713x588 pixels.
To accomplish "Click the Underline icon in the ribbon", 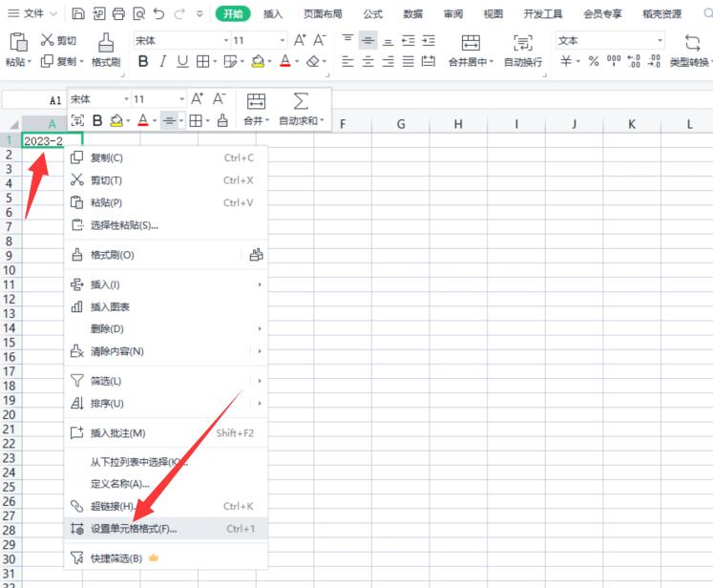I will (181, 61).
